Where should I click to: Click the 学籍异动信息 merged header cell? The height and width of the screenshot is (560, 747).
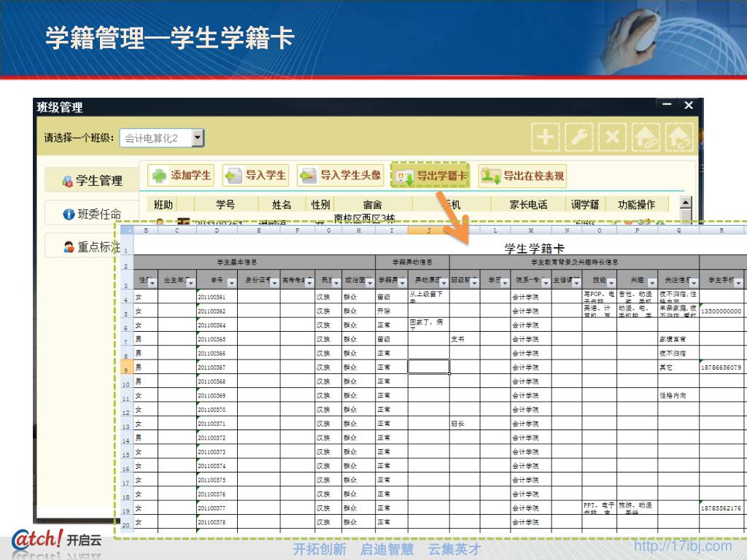413,262
